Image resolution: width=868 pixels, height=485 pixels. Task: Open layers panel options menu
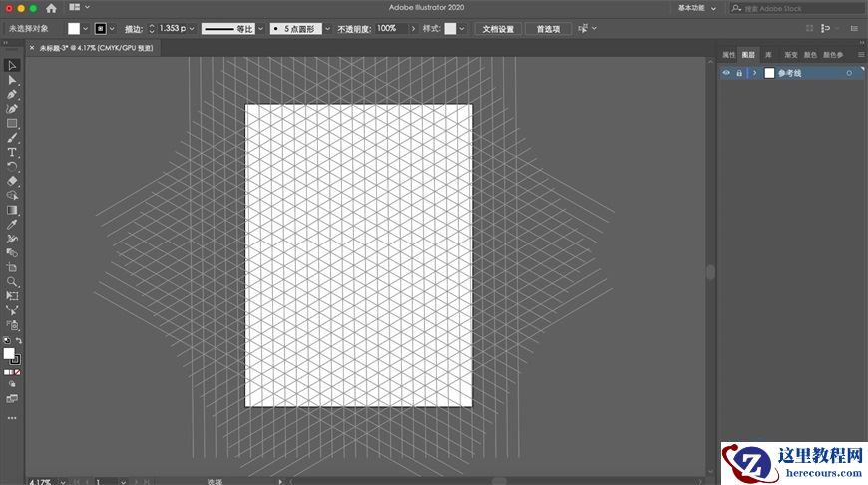point(861,55)
